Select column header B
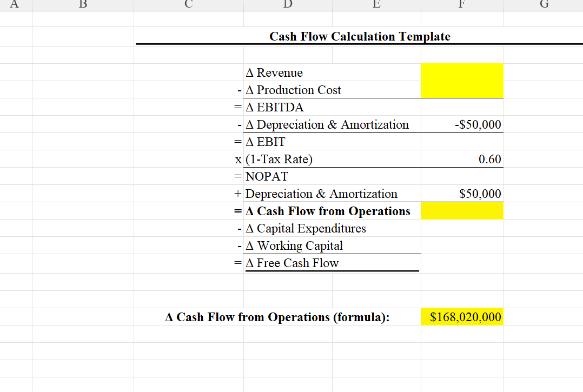The image size is (583, 392). tap(82, 5)
